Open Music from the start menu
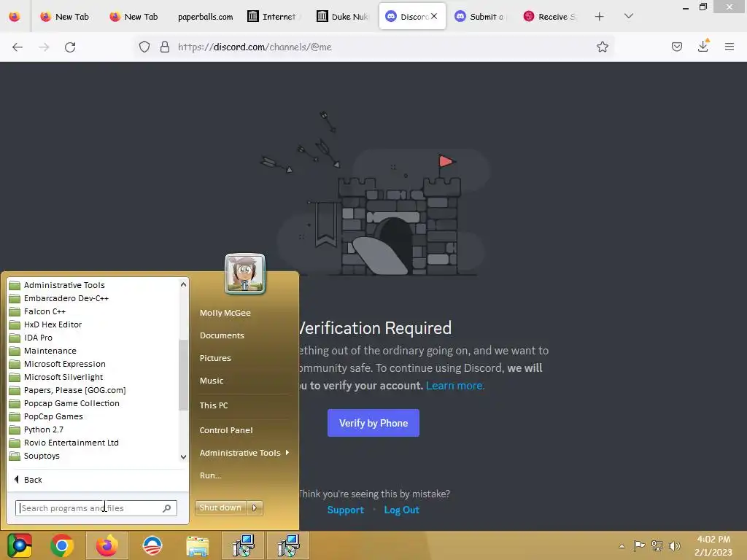Image resolution: width=747 pixels, height=560 pixels. (211, 381)
